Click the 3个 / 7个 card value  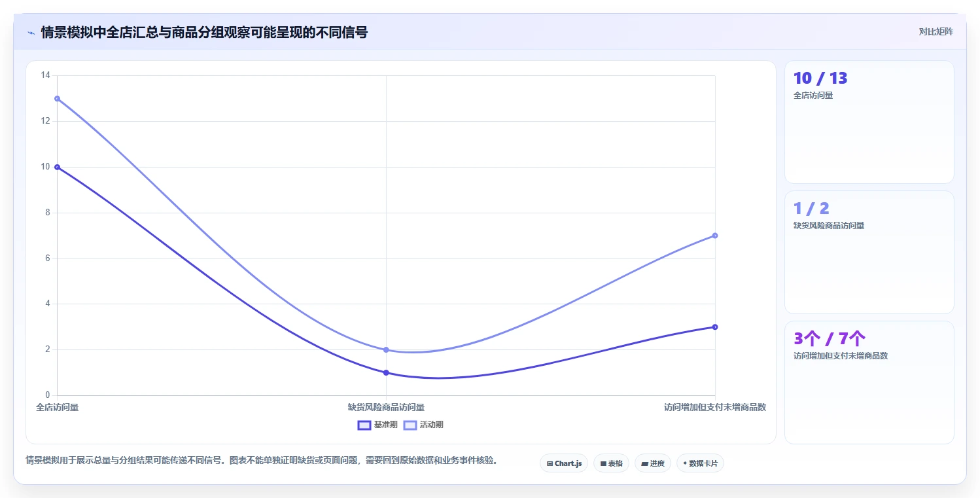click(830, 338)
